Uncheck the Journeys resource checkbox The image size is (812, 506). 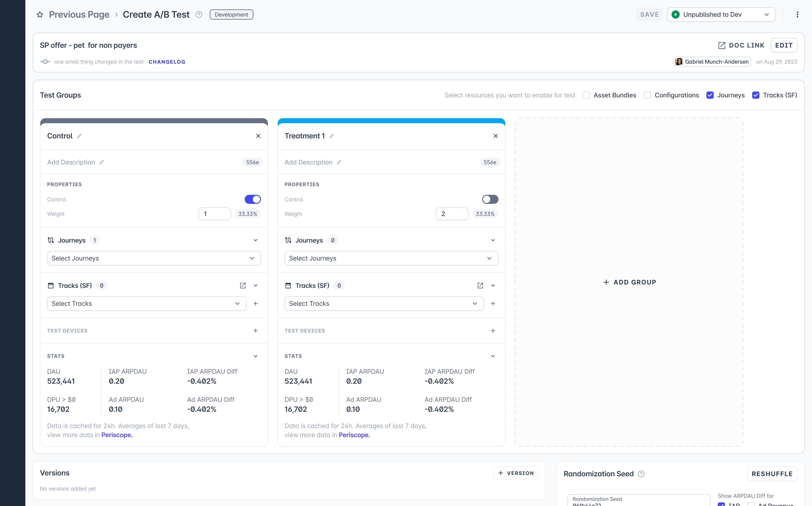[x=710, y=95]
